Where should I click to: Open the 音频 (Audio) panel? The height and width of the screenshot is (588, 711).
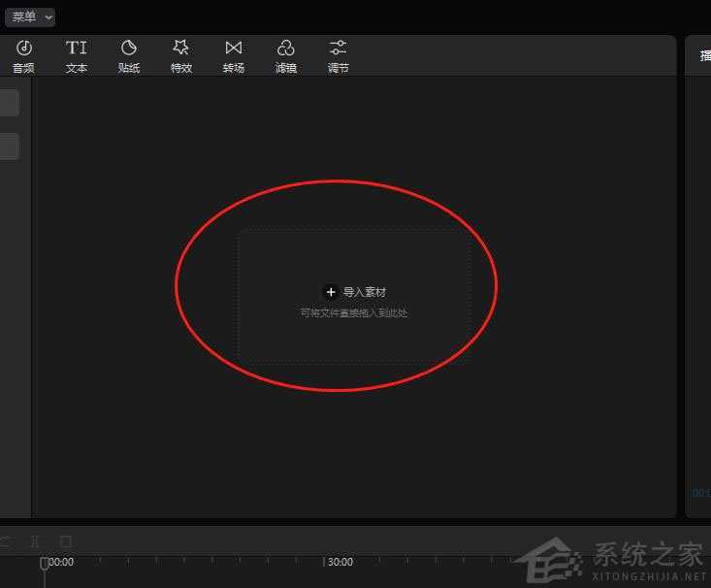tap(23, 56)
